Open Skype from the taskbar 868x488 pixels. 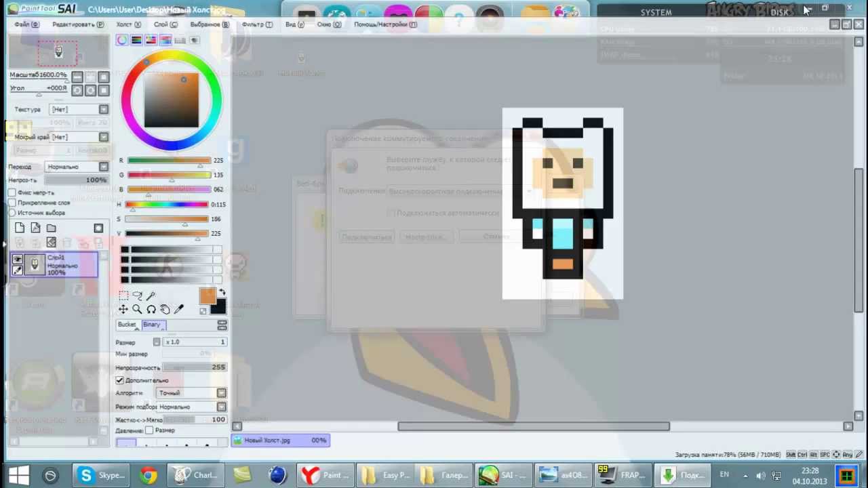(x=101, y=475)
